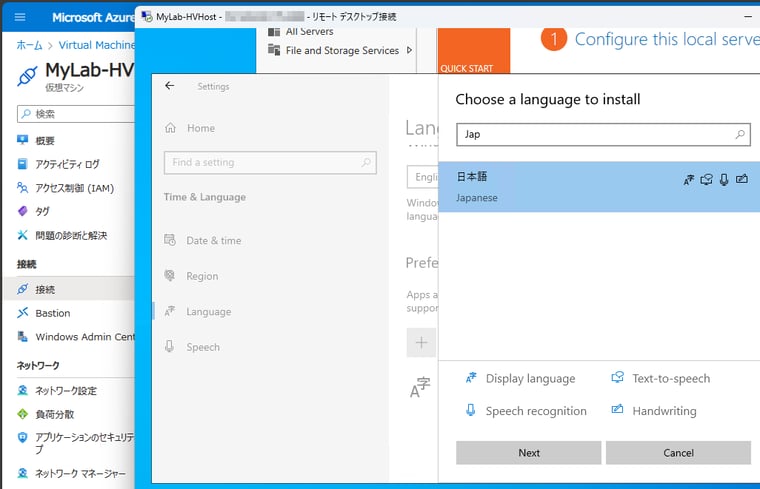Open the Azure portal hamburger menu
Screen dimensions: 760x489
pyautogui.click(x=20, y=17)
